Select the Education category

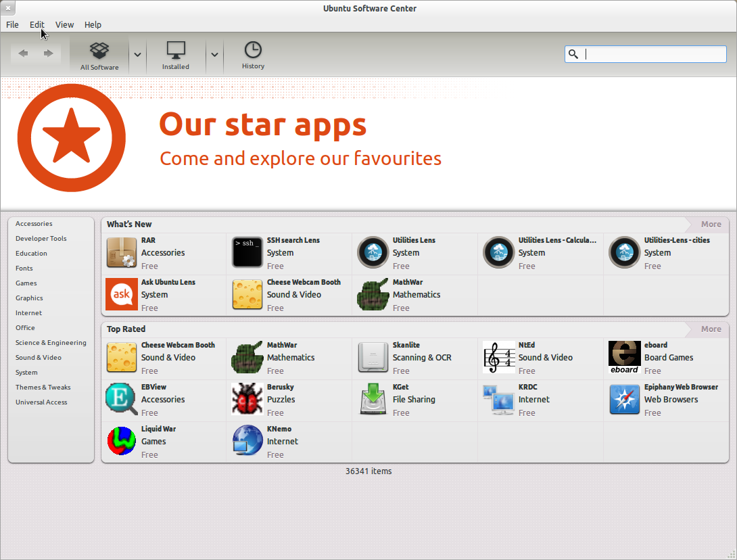point(31,254)
